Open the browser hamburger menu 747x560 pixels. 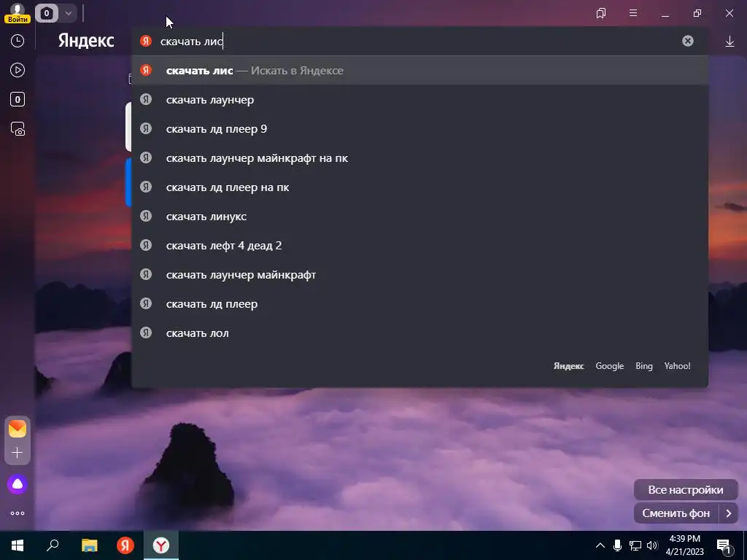point(633,13)
